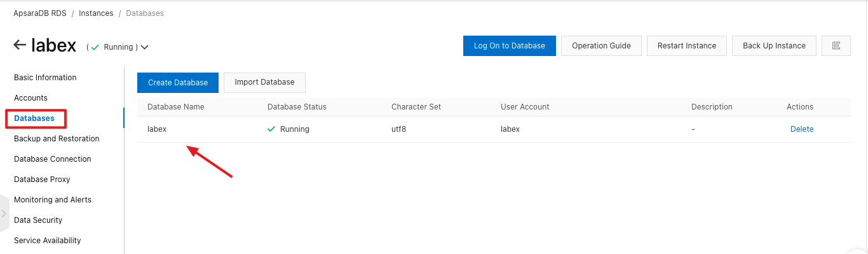This screenshot has width=868, height=254.
Task: Delete the labex database
Action: click(802, 129)
